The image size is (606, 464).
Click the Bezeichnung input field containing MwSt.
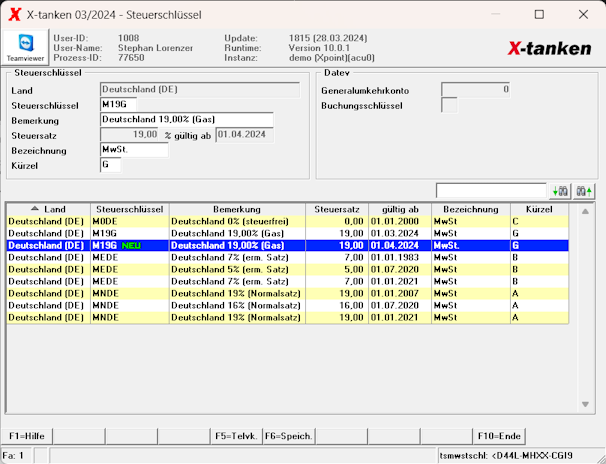click(x=134, y=150)
